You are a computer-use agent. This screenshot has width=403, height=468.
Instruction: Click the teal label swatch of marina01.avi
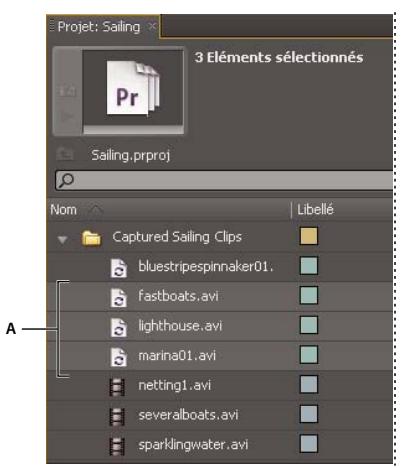pos(309,355)
